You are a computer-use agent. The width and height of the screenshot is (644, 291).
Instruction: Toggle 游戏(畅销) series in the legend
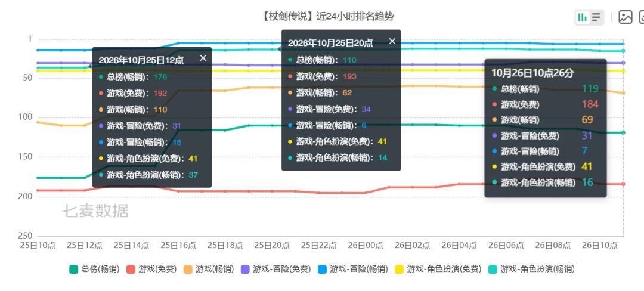[209, 270]
